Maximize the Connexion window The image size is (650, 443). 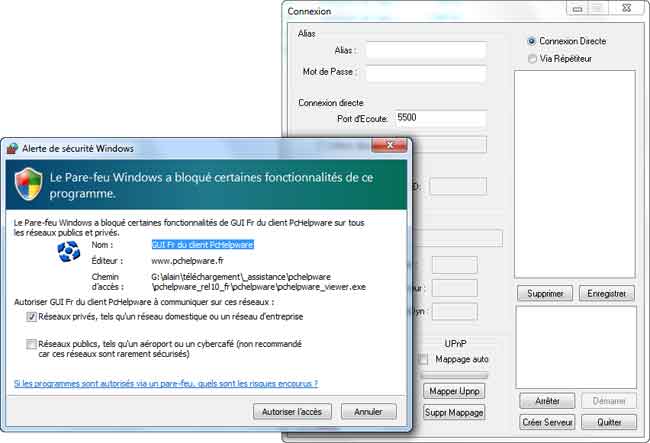coord(597,8)
